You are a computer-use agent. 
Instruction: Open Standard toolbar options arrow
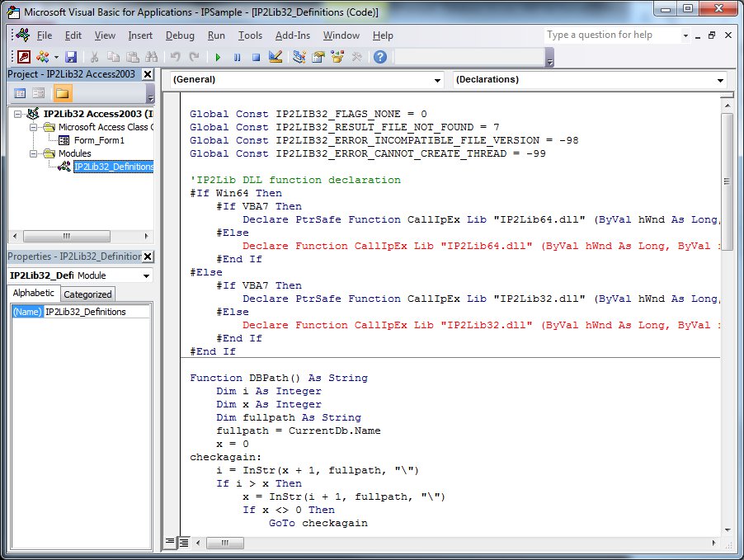(550, 58)
